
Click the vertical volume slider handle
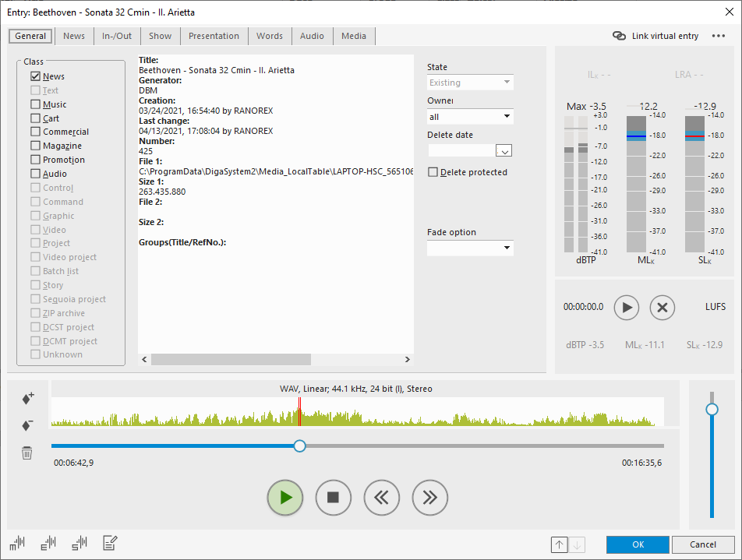pyautogui.click(x=712, y=409)
